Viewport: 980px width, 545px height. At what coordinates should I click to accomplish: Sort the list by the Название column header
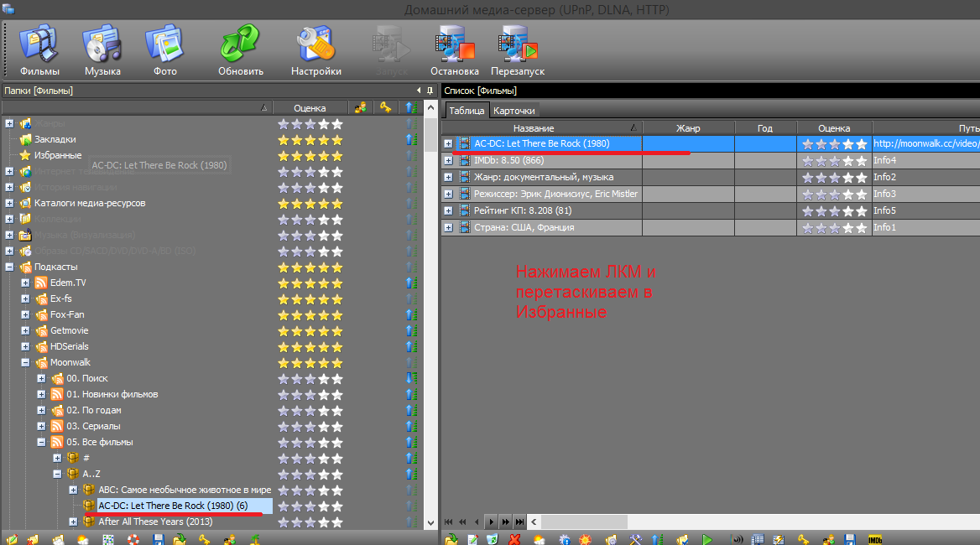534,128
